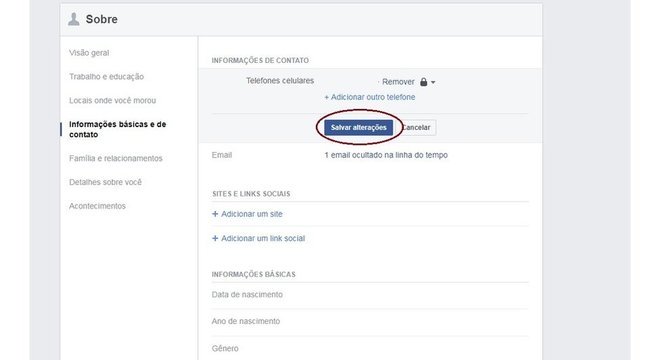This screenshot has width=660, height=360.
Task: Click SITES E LINKS SOCIAIS heading
Action: click(251, 194)
